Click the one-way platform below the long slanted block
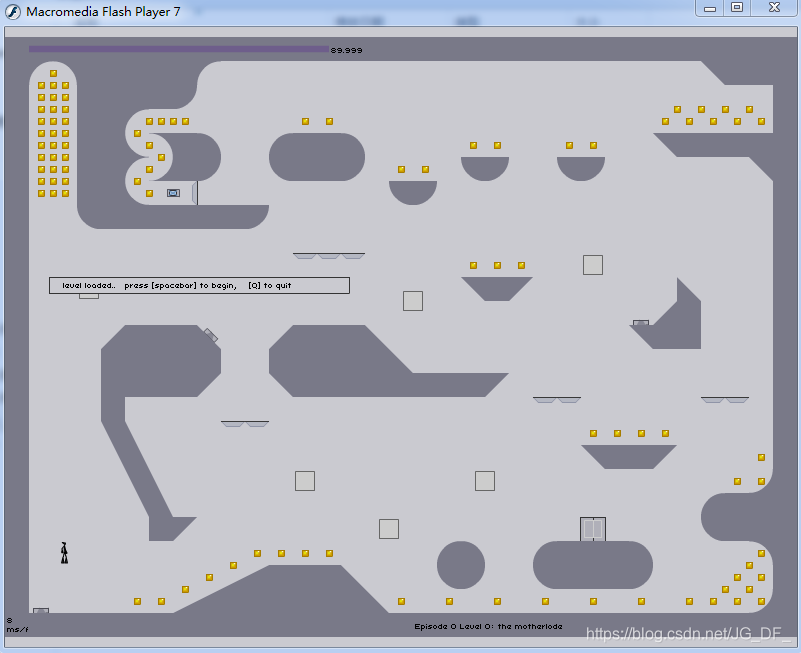Screen dimensions: 801x653 click(x=557, y=400)
